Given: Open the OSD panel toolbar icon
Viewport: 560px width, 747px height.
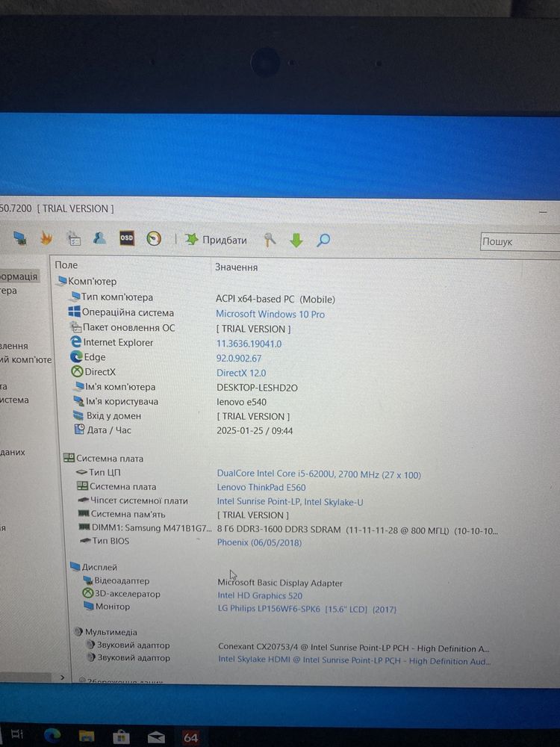Looking at the screenshot, I should (126, 238).
